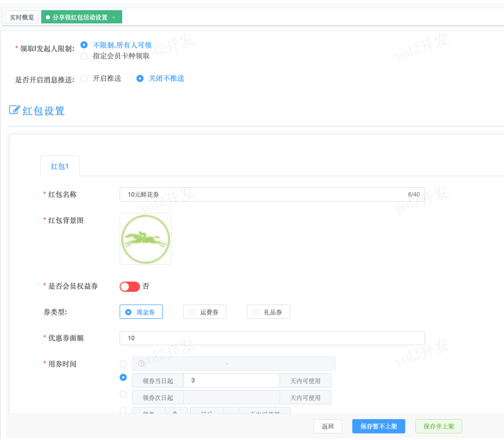Click the 红包名称 input field
Viewport: 504px width, 440px height.
click(x=265, y=195)
